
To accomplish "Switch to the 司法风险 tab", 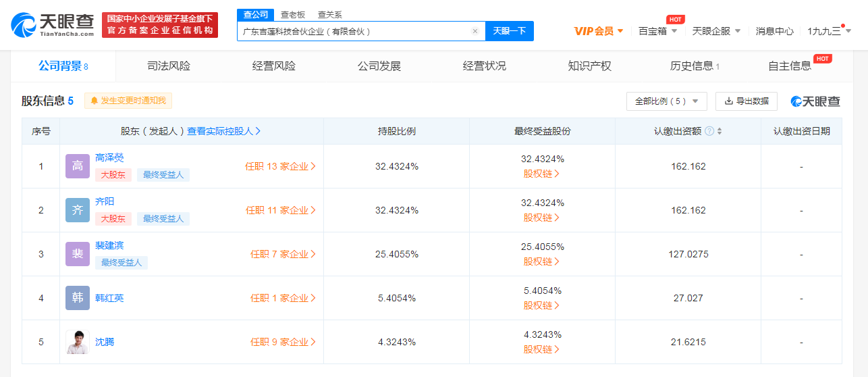I will pos(169,66).
